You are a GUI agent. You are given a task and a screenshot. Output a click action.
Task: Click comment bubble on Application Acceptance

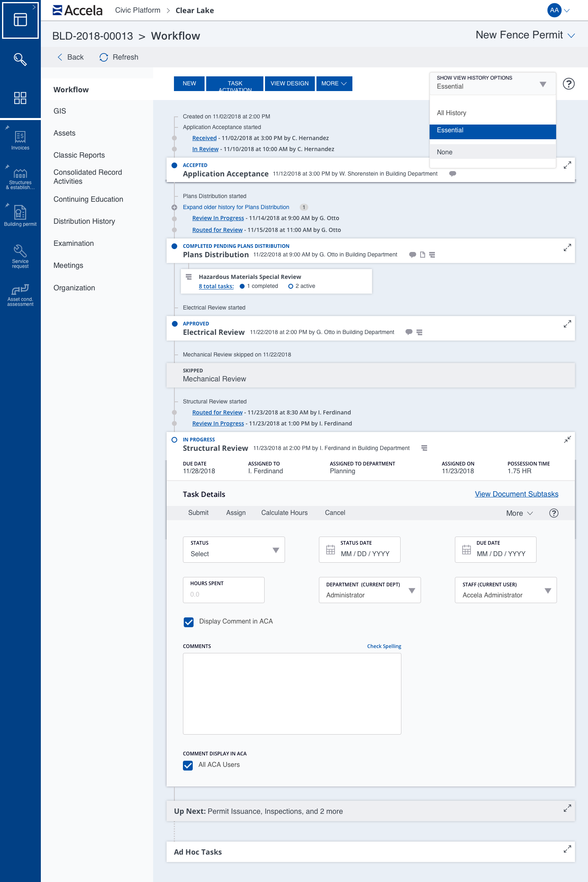452,174
